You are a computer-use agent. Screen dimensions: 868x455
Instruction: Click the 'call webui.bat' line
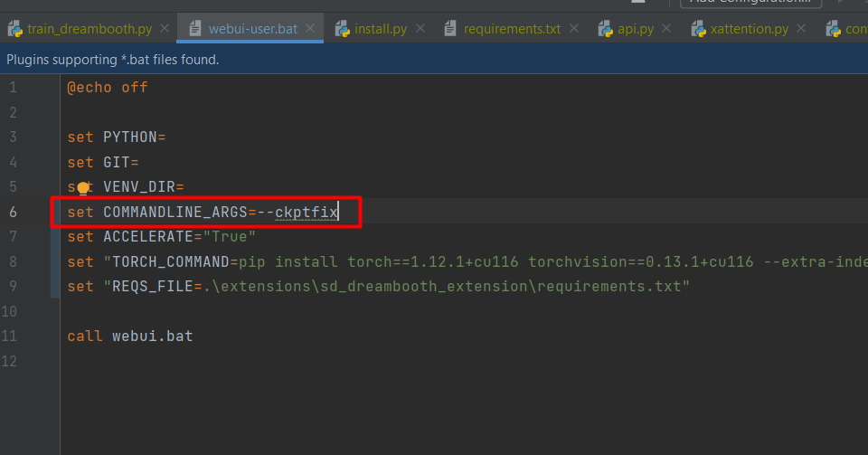130,336
